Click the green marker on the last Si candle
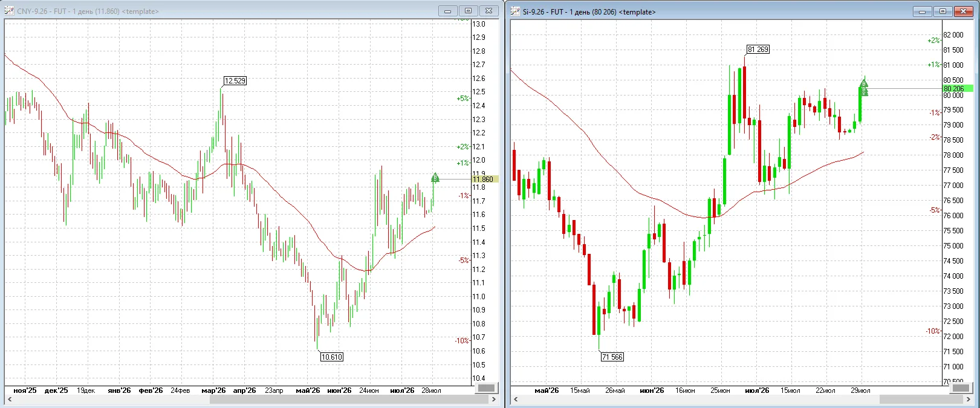The width and height of the screenshot is (980, 408). (x=864, y=88)
